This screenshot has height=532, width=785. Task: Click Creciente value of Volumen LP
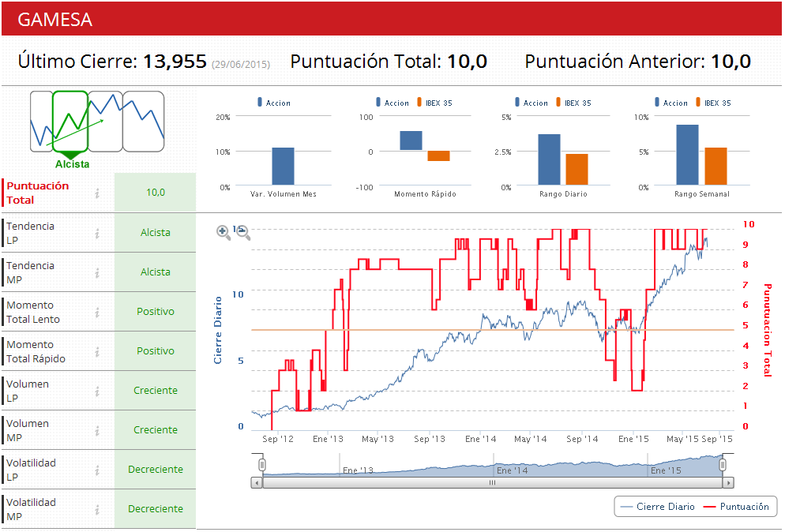(x=156, y=391)
